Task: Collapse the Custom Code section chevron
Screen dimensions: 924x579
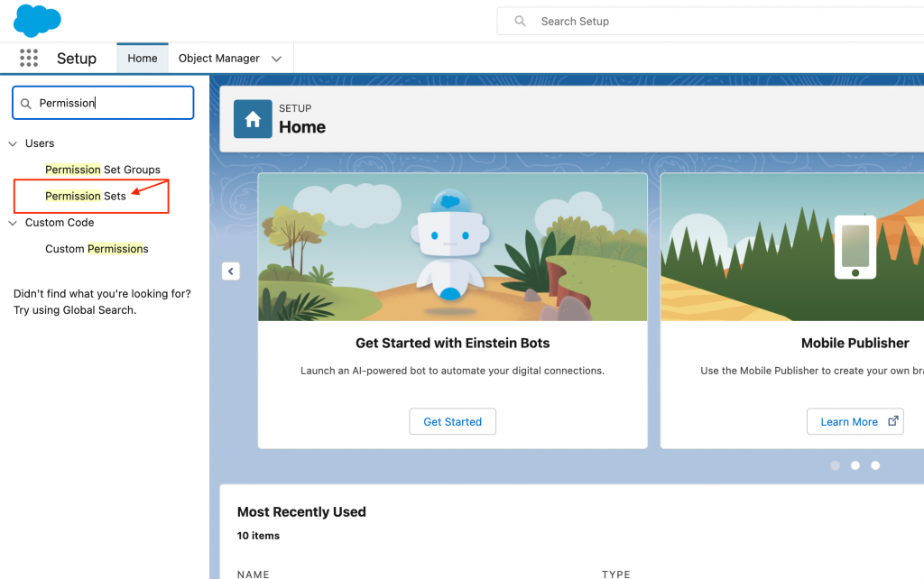Action: pos(13,223)
